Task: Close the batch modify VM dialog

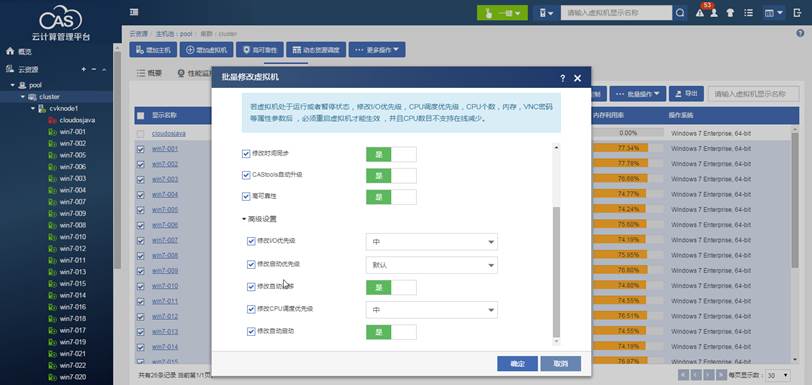Action: click(x=578, y=78)
